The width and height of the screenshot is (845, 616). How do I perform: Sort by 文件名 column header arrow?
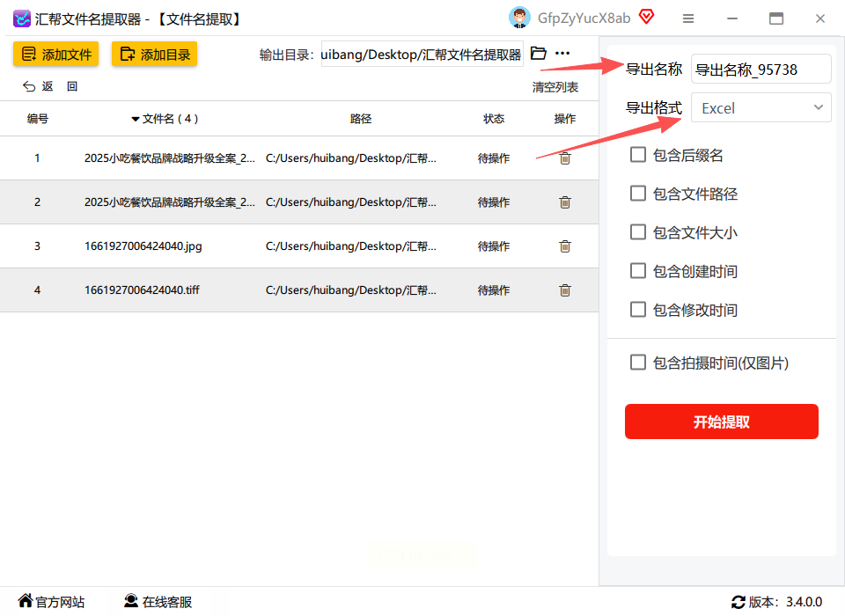pyautogui.click(x=136, y=119)
